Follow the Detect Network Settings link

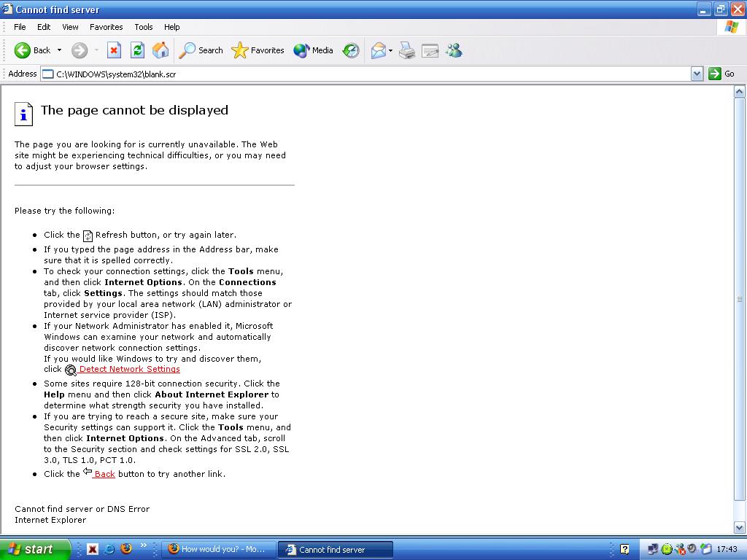[130, 369]
